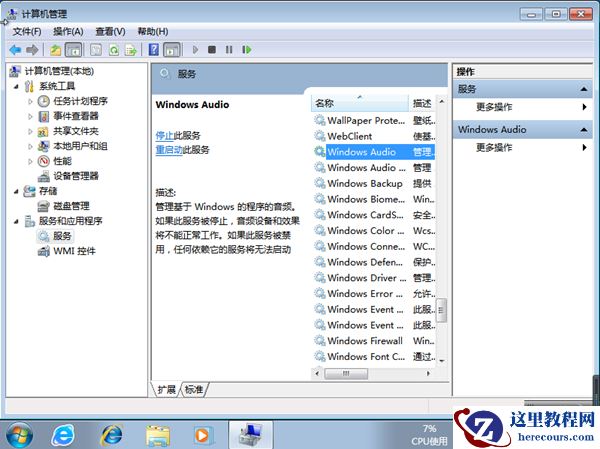Image resolution: width=600 pixels, height=449 pixels.
Task: Select the Windows Error service row
Action: pos(374,293)
